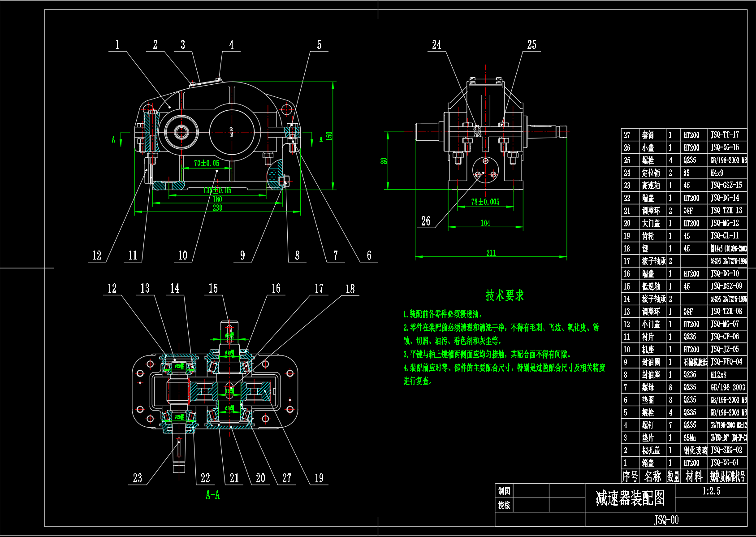Click the 校核 cell in title block
Image resolution: width=756 pixels, height=537 pixels.
504,505
